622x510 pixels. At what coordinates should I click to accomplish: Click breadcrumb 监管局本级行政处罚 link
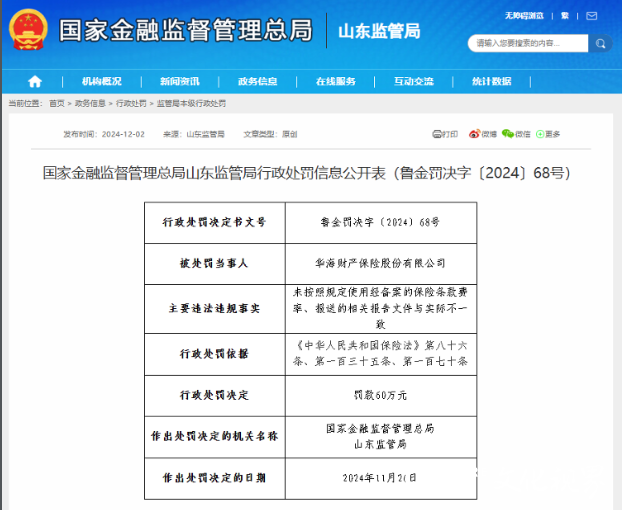(191, 104)
